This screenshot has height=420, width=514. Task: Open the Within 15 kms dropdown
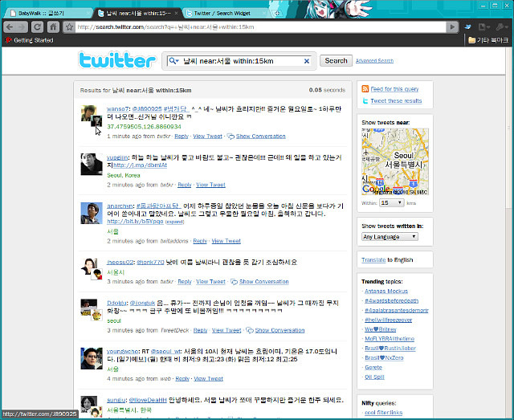pos(391,203)
